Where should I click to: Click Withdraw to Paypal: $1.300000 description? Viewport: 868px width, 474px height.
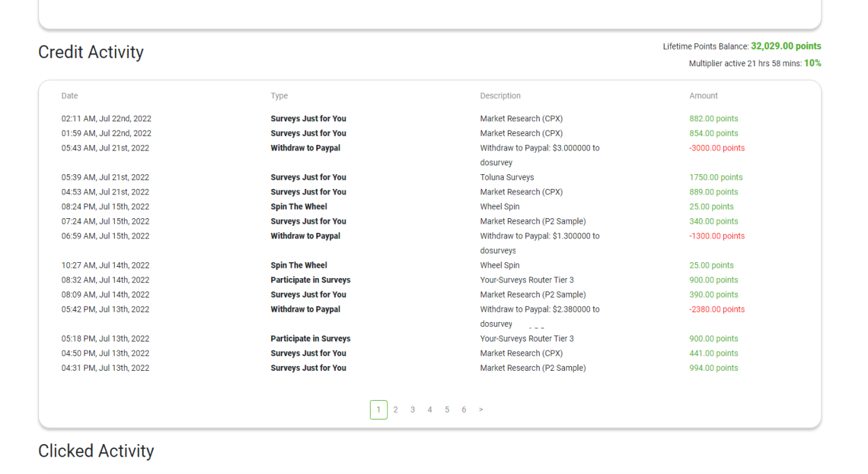(x=540, y=243)
